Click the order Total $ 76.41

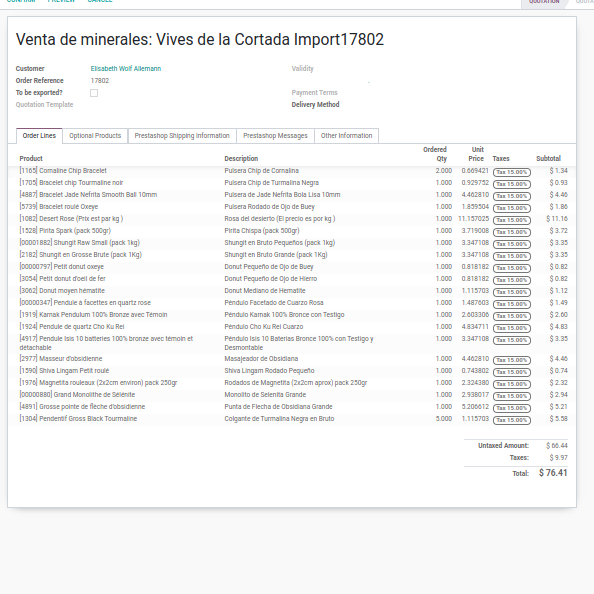pyautogui.click(x=553, y=473)
